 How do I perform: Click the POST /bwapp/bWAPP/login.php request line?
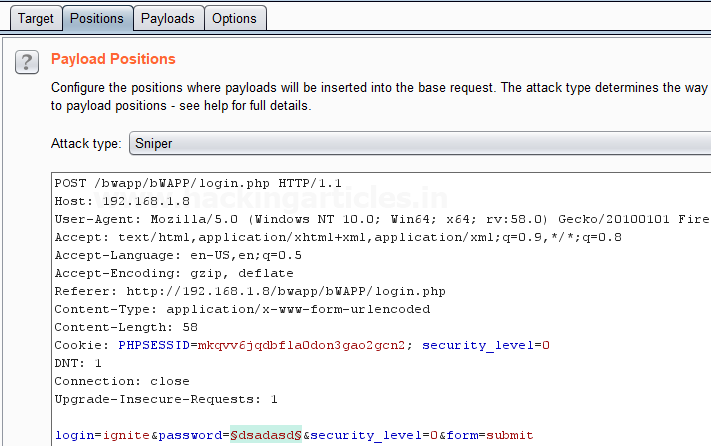[198, 184]
